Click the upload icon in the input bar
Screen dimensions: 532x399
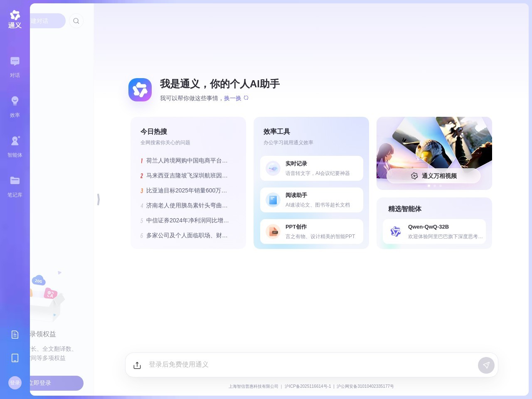pos(137,365)
